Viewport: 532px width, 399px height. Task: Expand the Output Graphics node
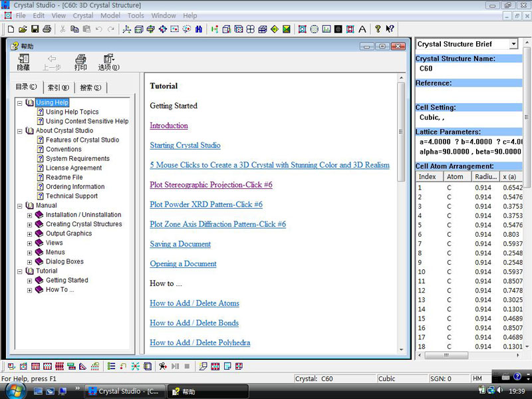(29, 234)
